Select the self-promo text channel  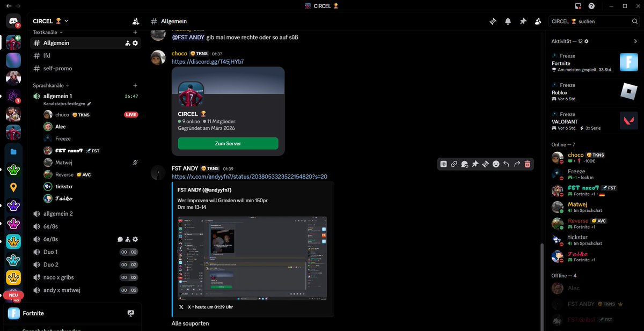[x=85, y=68]
